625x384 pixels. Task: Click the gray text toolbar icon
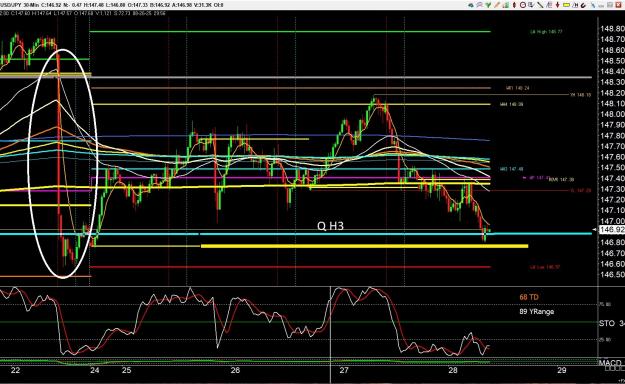click(601, 5)
